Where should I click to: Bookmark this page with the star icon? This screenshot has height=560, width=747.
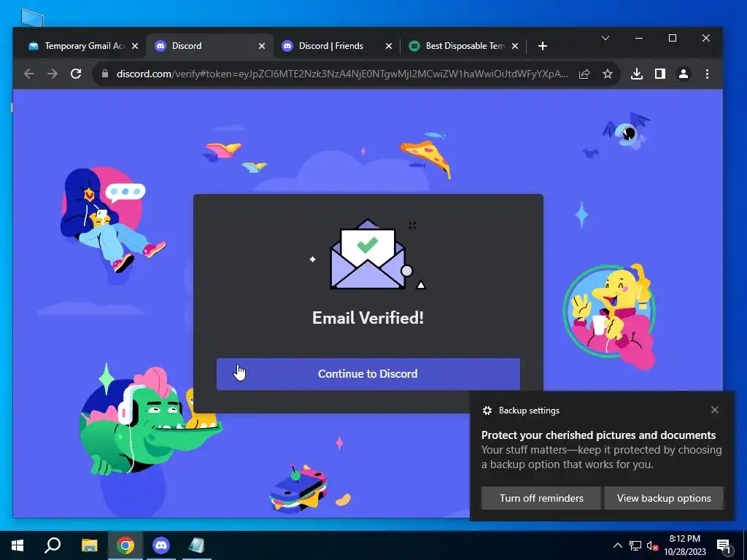tap(607, 74)
